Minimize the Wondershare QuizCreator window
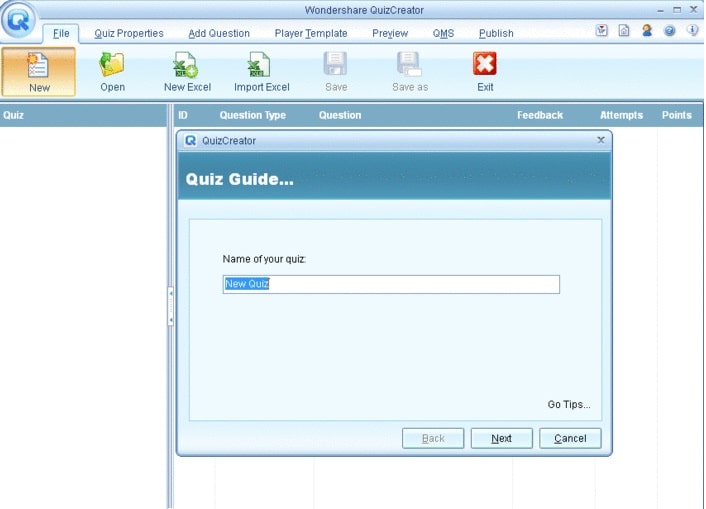Viewport: 706px width, 509px height. [x=661, y=10]
